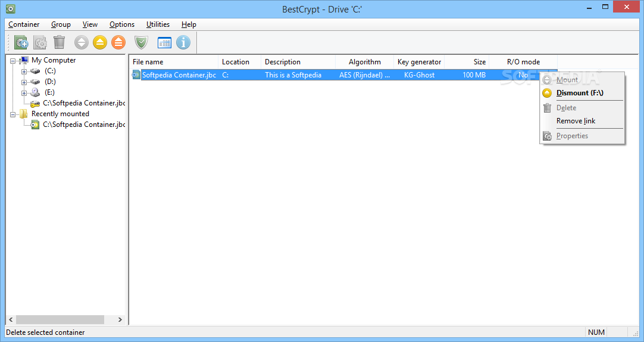The image size is (644, 342).
Task: Select Recently mounted label in tree
Action: tap(60, 114)
